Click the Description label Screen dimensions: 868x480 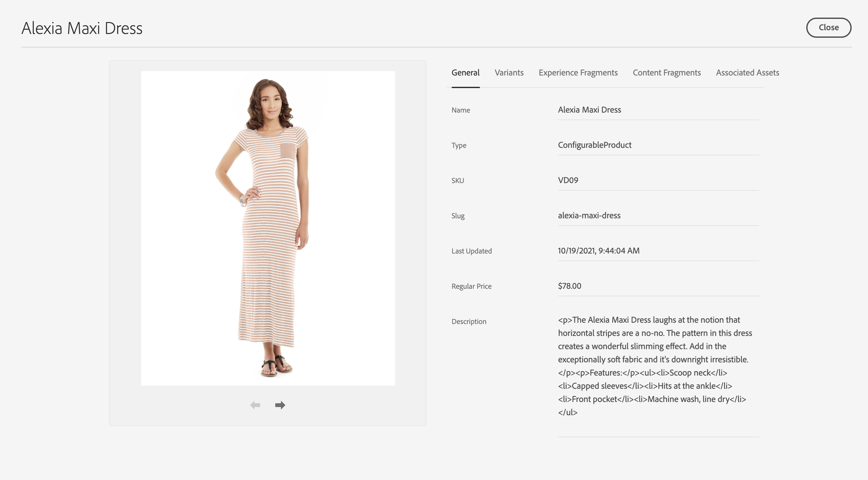[x=469, y=321]
